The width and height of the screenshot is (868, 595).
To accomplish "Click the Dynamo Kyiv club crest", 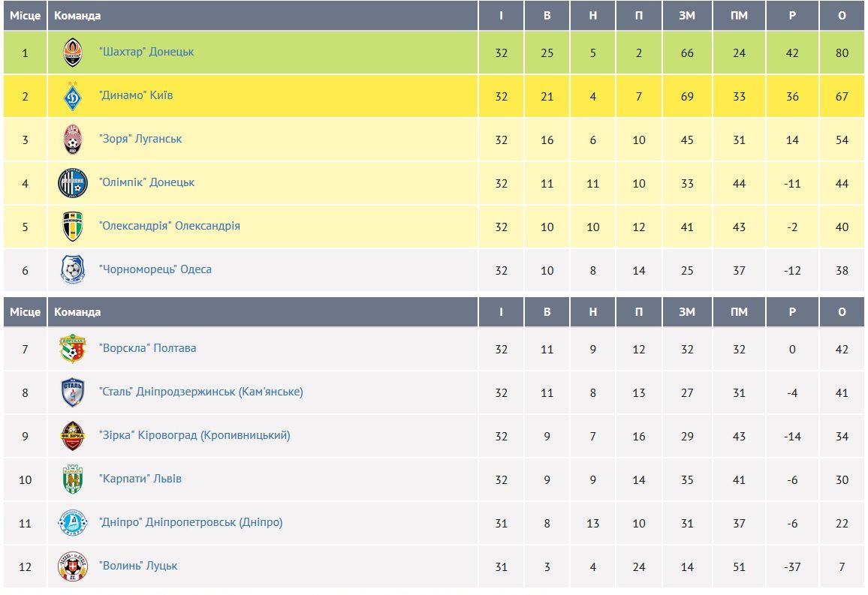I will point(73,96).
